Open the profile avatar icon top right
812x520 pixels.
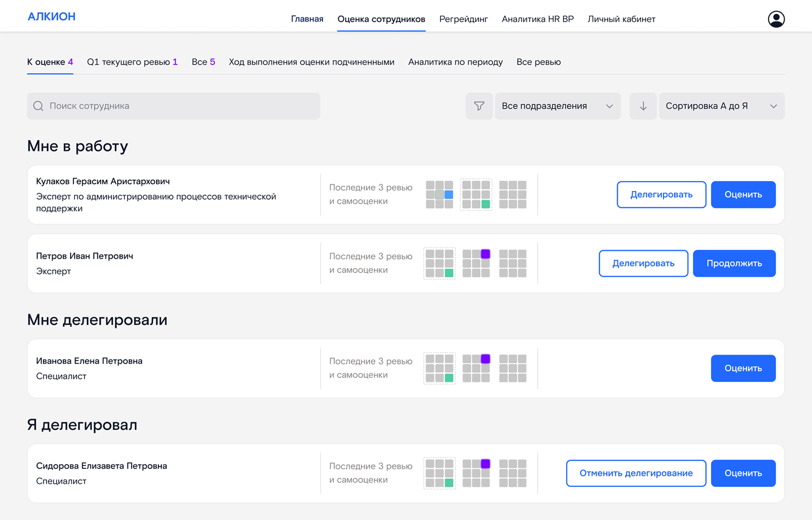[x=775, y=19]
